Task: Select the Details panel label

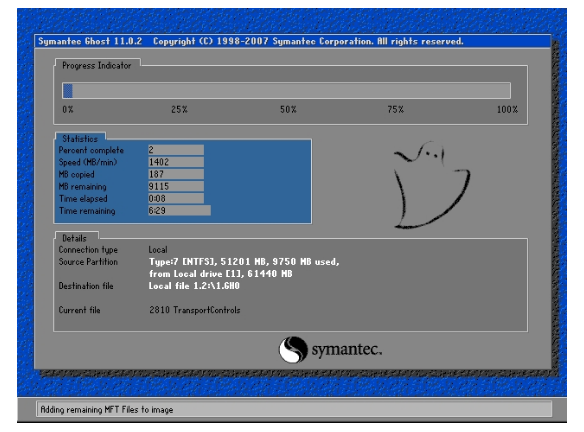Action: [74, 238]
